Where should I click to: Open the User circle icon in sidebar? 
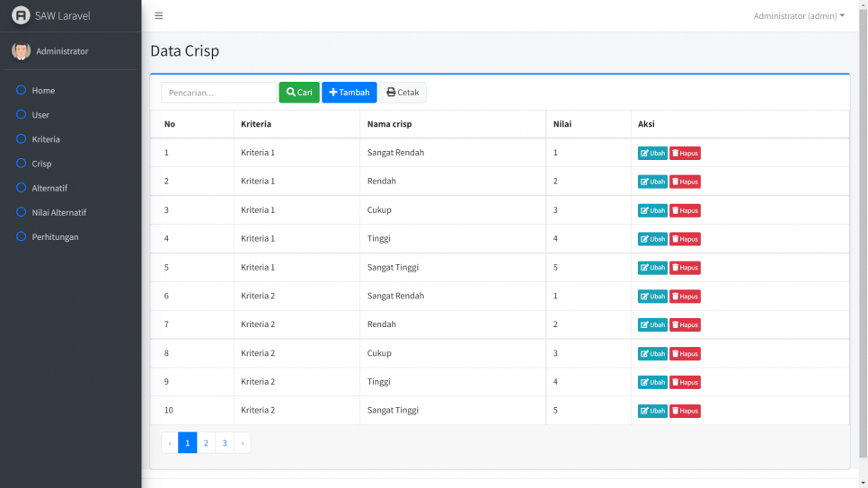pyautogui.click(x=21, y=114)
